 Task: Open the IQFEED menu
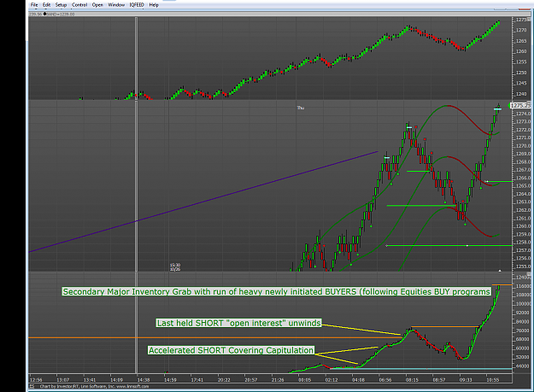(137, 5)
